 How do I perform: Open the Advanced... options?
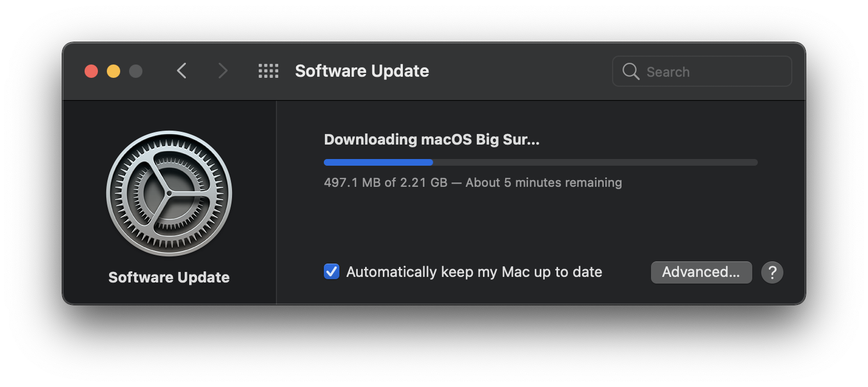701,272
